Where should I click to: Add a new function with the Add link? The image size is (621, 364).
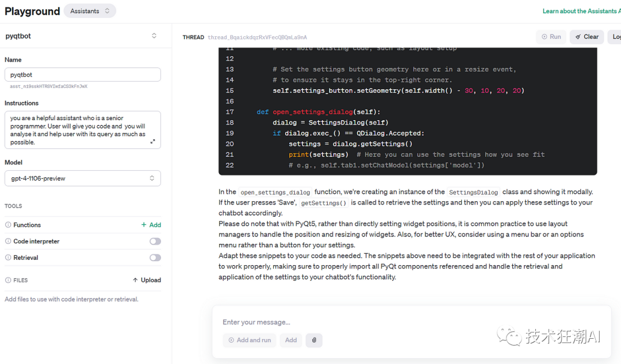point(151,225)
